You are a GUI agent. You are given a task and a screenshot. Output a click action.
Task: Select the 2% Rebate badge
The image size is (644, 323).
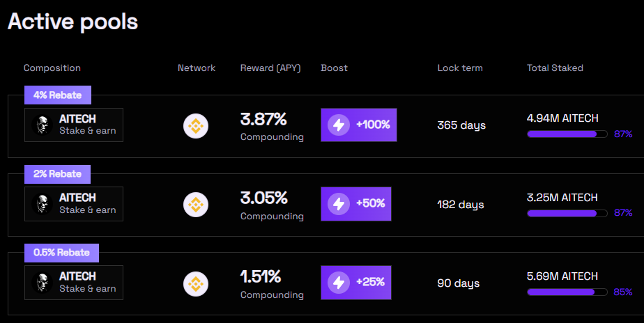click(57, 174)
